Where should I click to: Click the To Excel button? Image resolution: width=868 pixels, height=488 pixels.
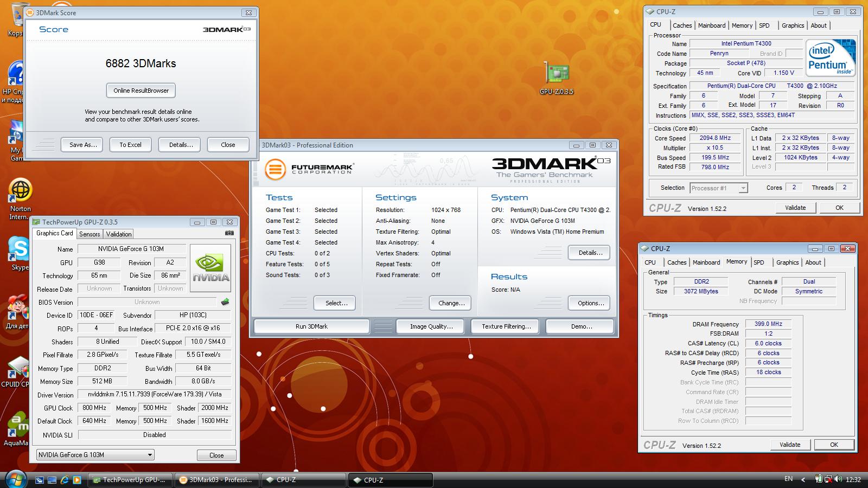130,145
